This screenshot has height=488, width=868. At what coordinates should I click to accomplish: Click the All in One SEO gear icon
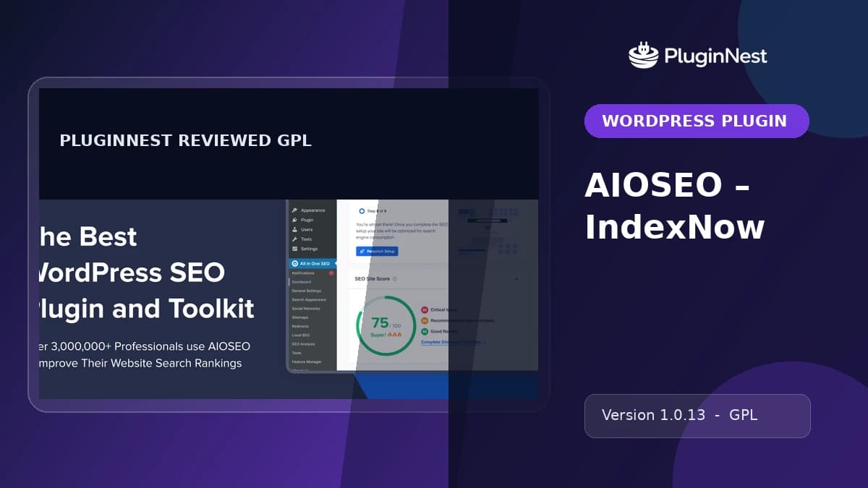pyautogui.click(x=294, y=264)
